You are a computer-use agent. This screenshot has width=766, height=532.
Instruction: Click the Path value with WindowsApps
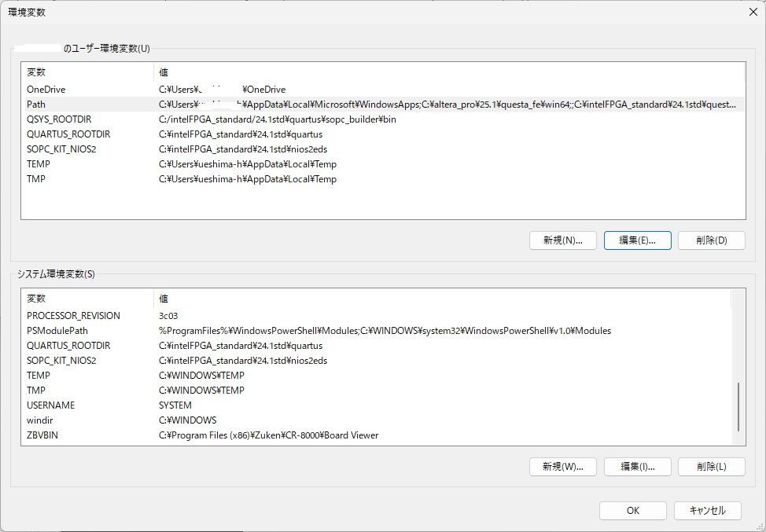(447, 105)
